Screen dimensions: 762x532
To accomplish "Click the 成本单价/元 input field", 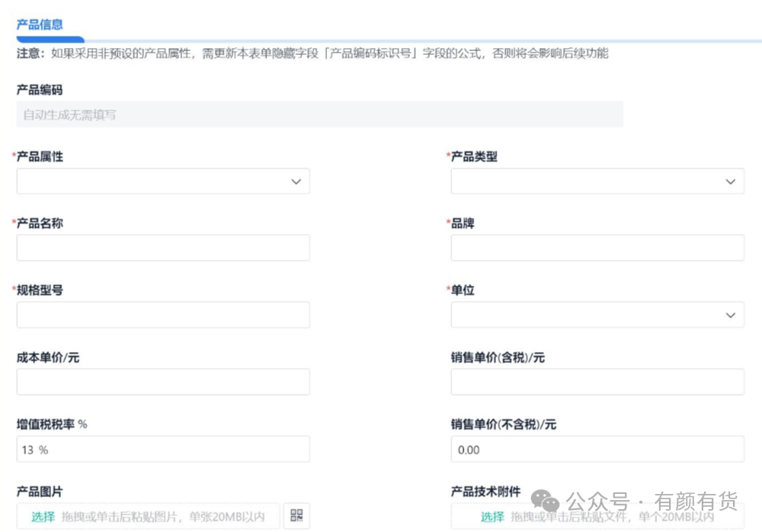I will pyautogui.click(x=163, y=382).
